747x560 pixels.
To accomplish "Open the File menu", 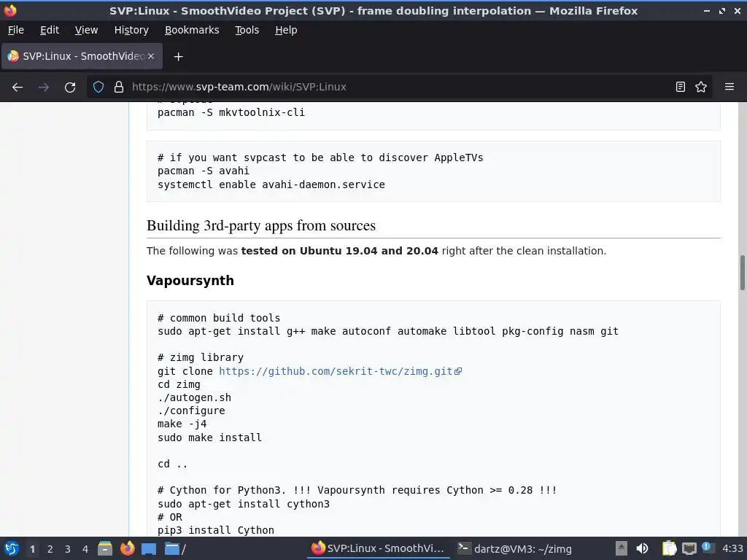I will coord(16,30).
